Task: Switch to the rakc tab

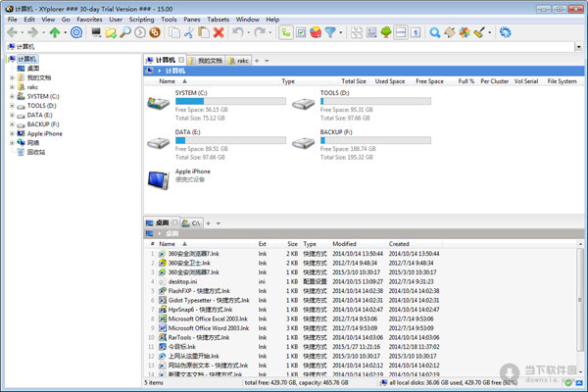Action: tap(238, 61)
